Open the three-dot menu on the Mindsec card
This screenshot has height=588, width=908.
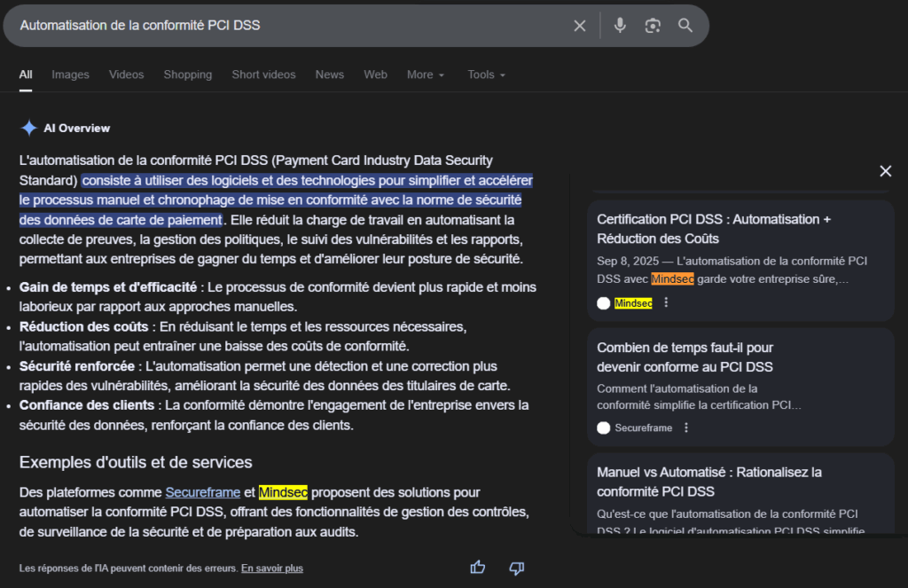tap(666, 302)
